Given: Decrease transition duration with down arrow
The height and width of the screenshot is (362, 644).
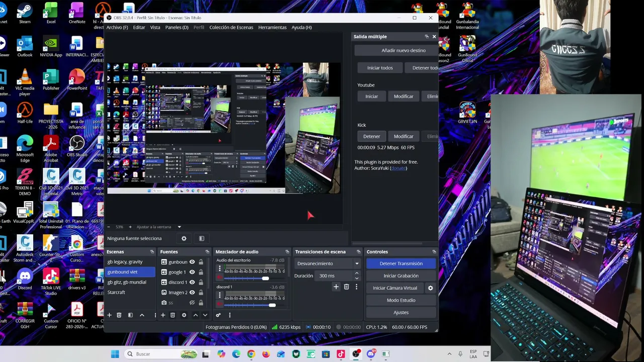Looking at the screenshot, I should 357,278.
